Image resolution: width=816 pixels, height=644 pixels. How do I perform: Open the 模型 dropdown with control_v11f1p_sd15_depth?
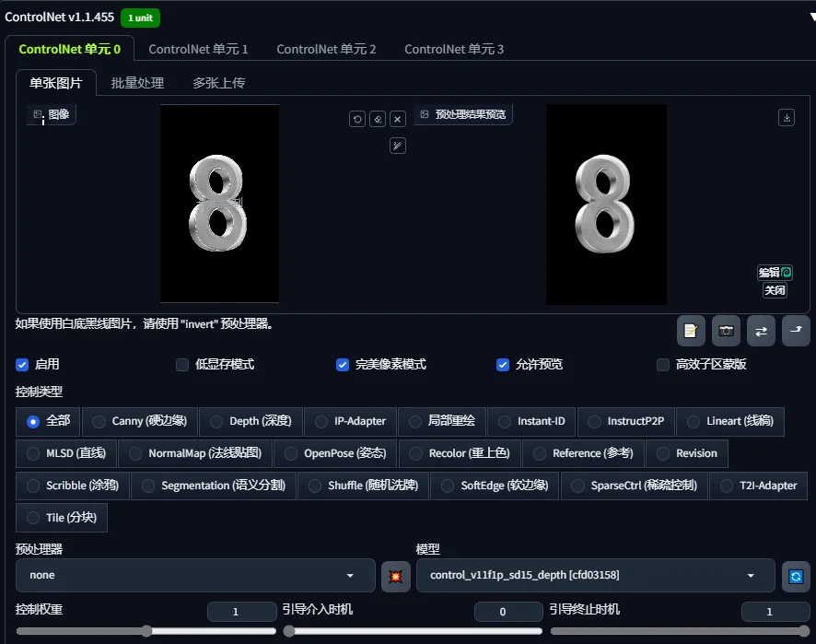click(x=595, y=575)
